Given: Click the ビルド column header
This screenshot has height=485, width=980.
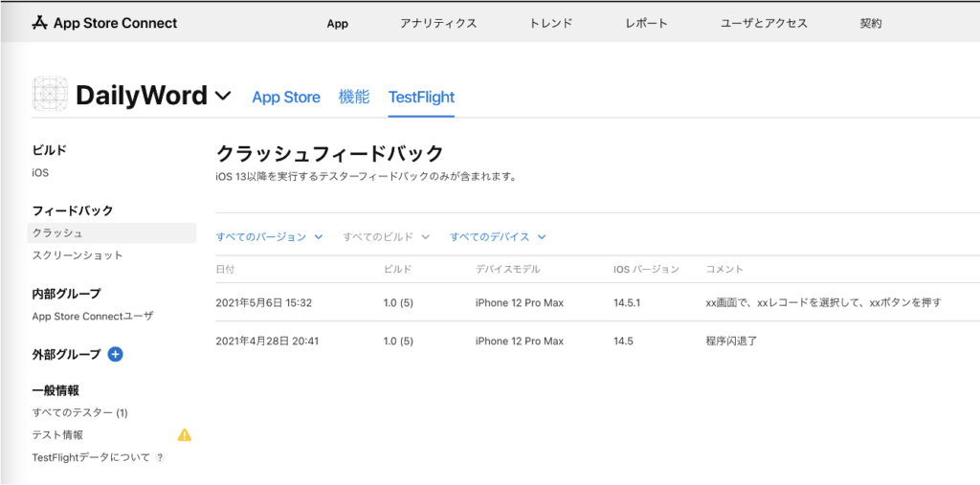Looking at the screenshot, I should click(397, 270).
